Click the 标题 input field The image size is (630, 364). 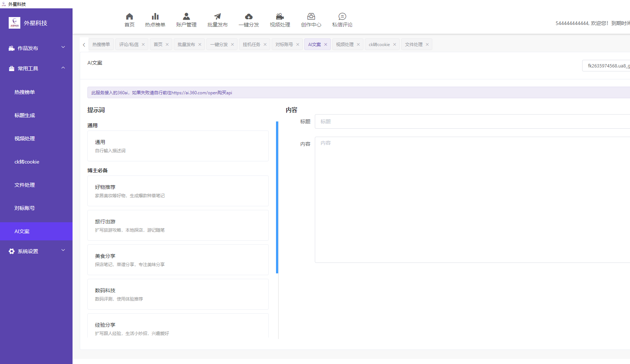pos(472,121)
